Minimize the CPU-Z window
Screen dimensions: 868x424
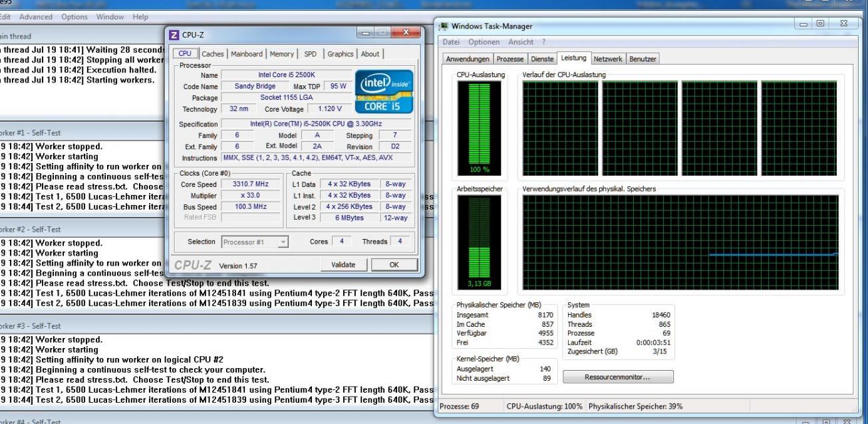click(366, 33)
